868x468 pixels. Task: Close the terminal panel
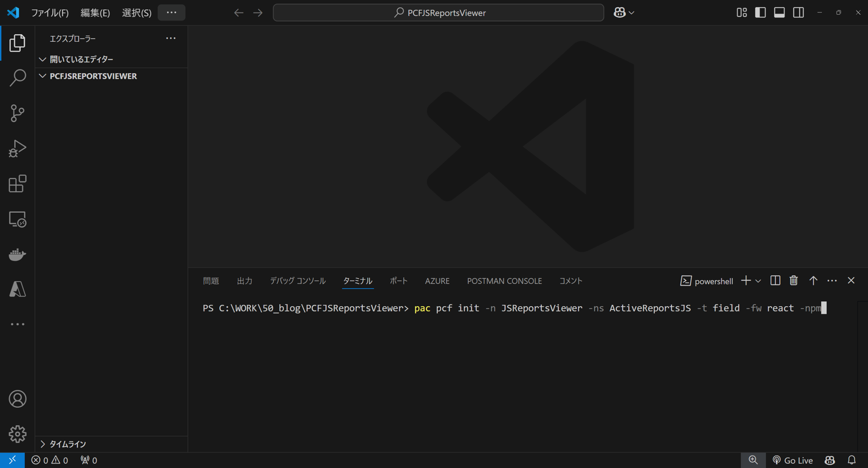(851, 281)
